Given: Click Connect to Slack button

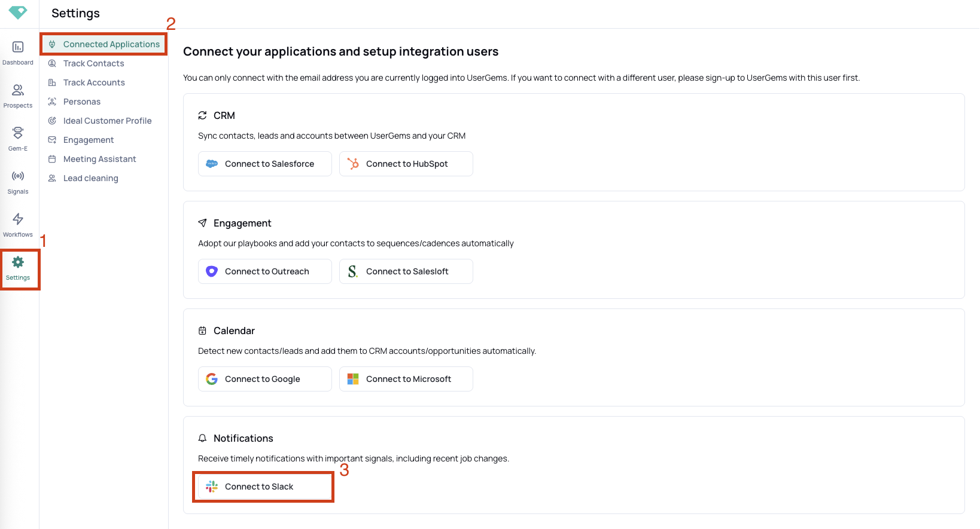Looking at the screenshot, I should pos(265,487).
